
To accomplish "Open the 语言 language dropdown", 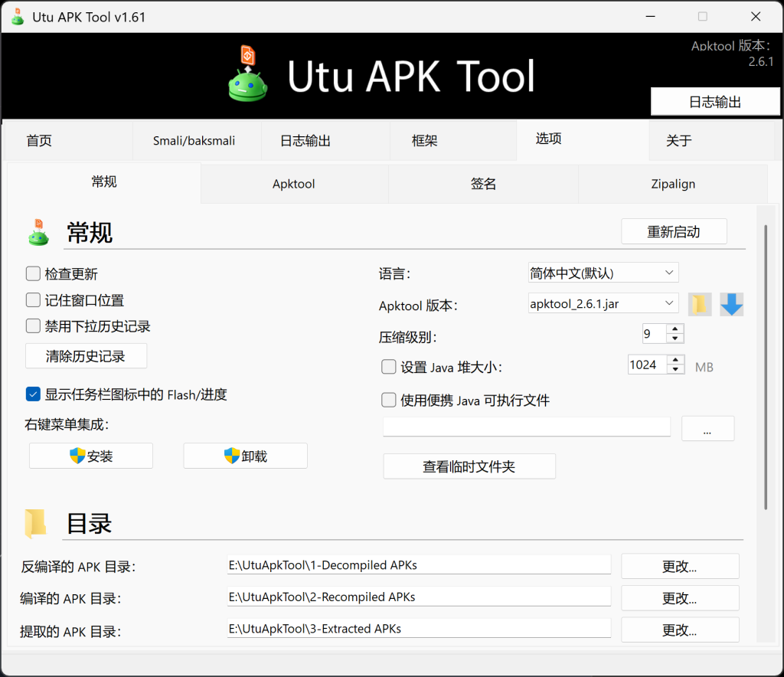I will 603,273.
